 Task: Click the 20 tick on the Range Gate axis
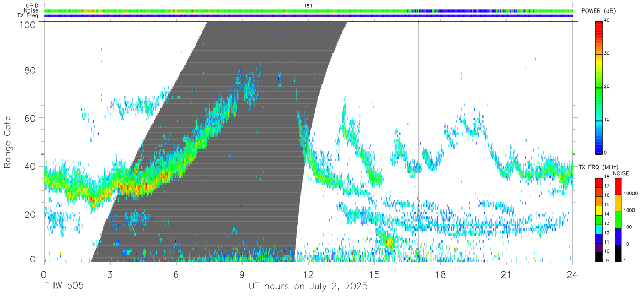pos(30,214)
